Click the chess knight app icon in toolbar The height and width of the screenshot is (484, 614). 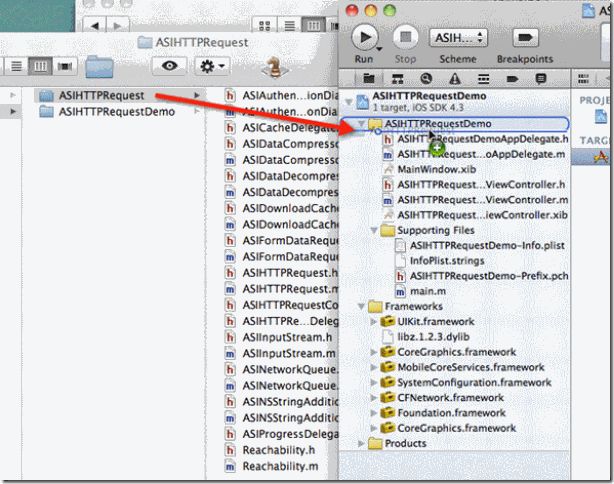tap(275, 67)
